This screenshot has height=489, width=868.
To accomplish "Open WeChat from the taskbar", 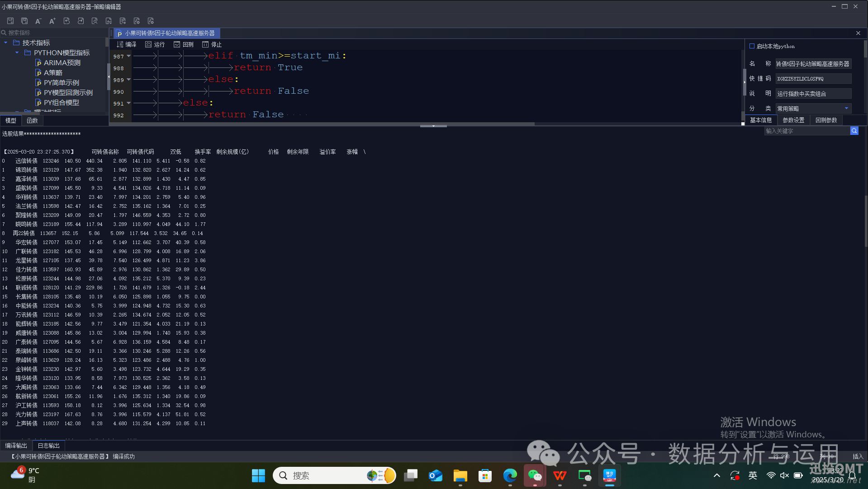I will [x=535, y=475].
